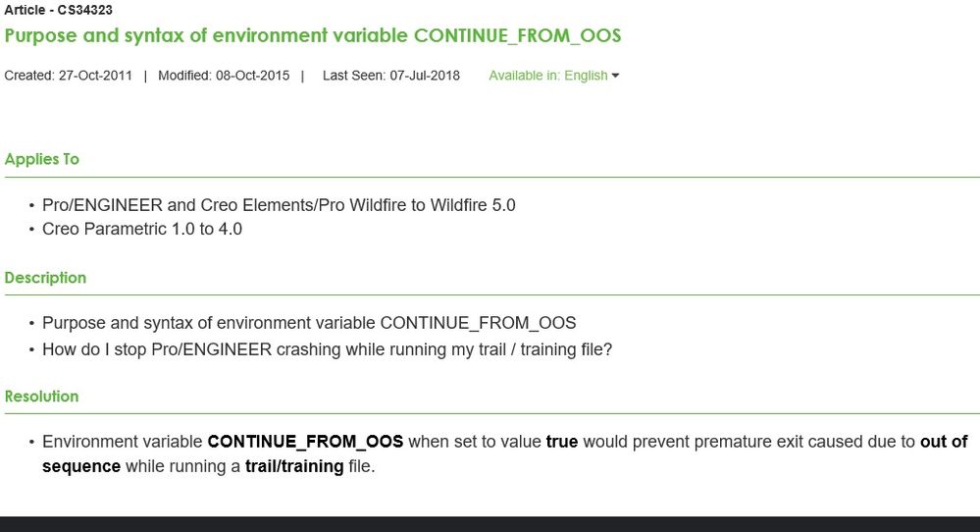Click the article title heading
Screen dimensions: 980x532
click(x=313, y=35)
